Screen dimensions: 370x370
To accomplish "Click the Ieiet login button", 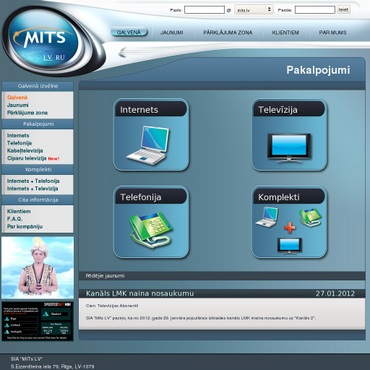I will [343, 10].
